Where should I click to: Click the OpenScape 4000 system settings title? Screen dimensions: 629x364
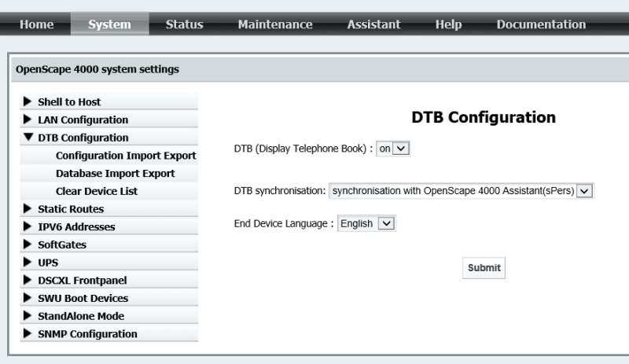tap(97, 69)
